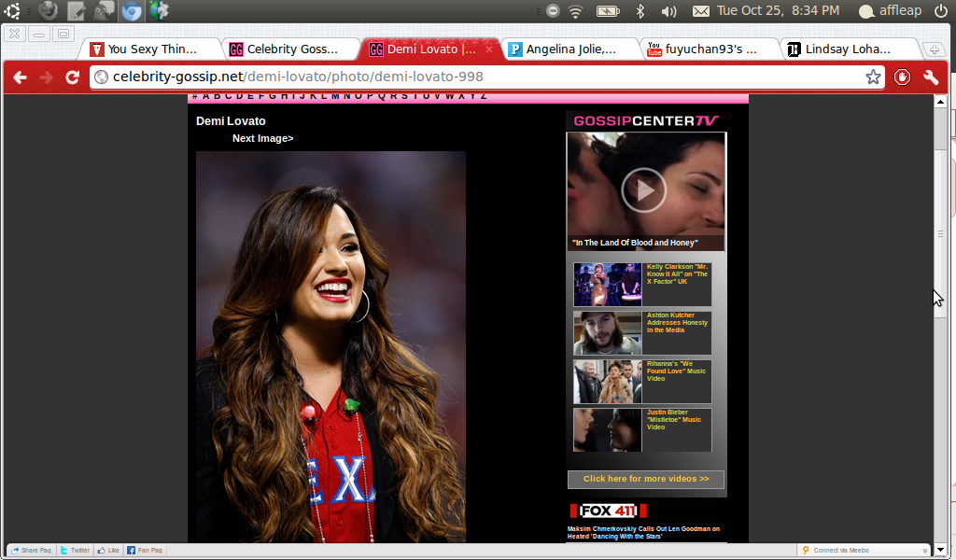Open the Maksim Chmerkovskiy headline link
Screen dimensions: 956x560
coord(643,533)
